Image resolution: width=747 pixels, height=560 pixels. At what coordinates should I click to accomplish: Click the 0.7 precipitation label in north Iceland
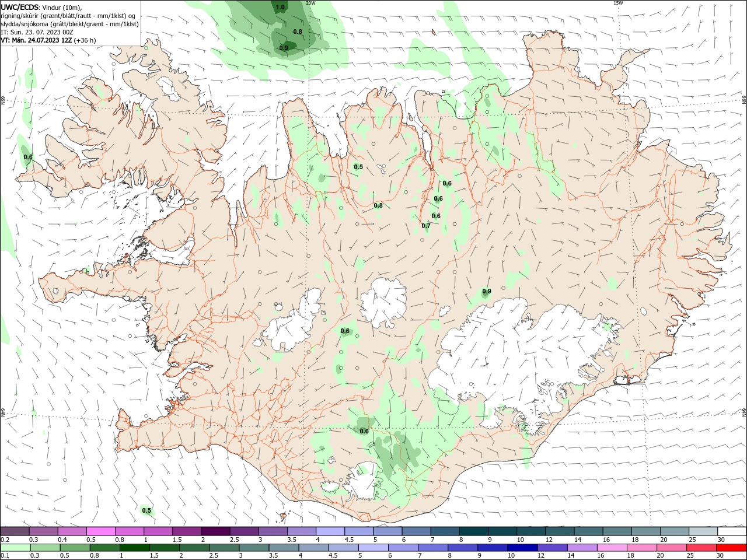[426, 226]
